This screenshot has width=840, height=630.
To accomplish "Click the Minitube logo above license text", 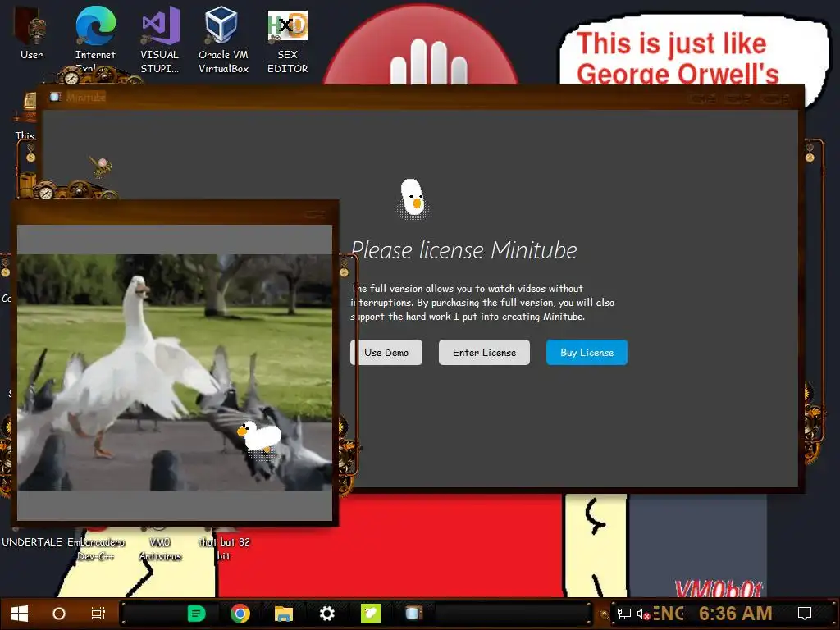I will pyautogui.click(x=413, y=199).
